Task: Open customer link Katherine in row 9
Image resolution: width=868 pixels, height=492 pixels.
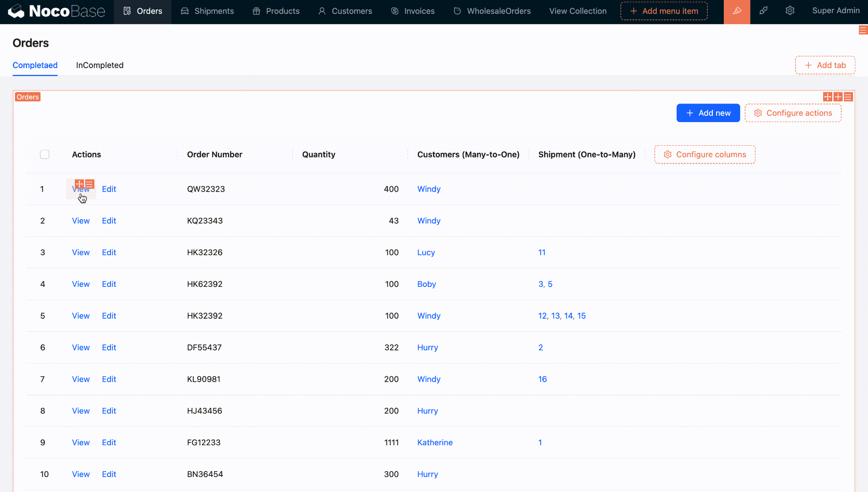Action: pos(434,443)
